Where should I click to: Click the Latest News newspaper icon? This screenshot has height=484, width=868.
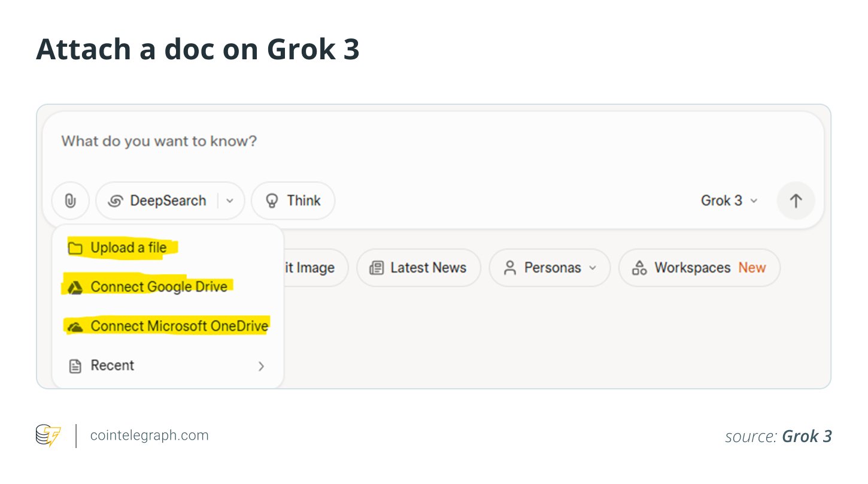click(x=377, y=268)
